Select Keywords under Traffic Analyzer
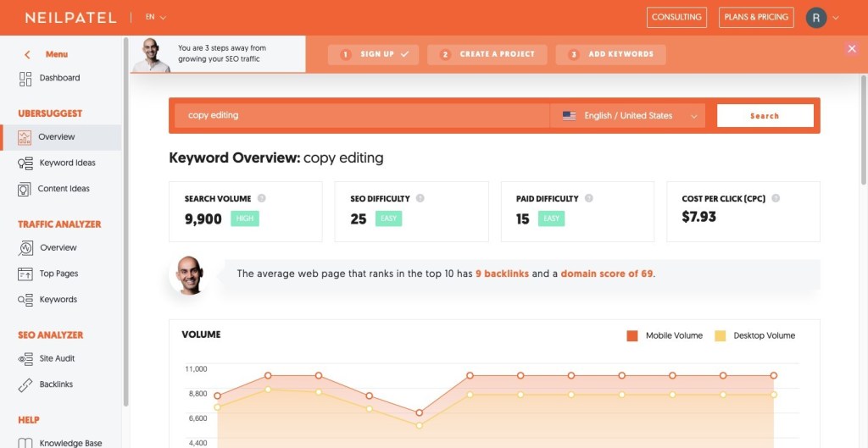Viewport: 868px width, 448px height. (x=58, y=300)
